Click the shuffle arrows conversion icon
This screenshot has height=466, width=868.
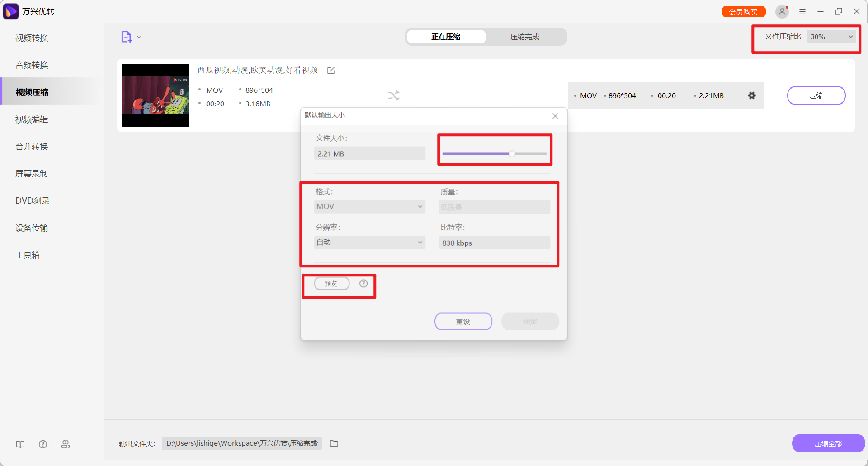[393, 95]
